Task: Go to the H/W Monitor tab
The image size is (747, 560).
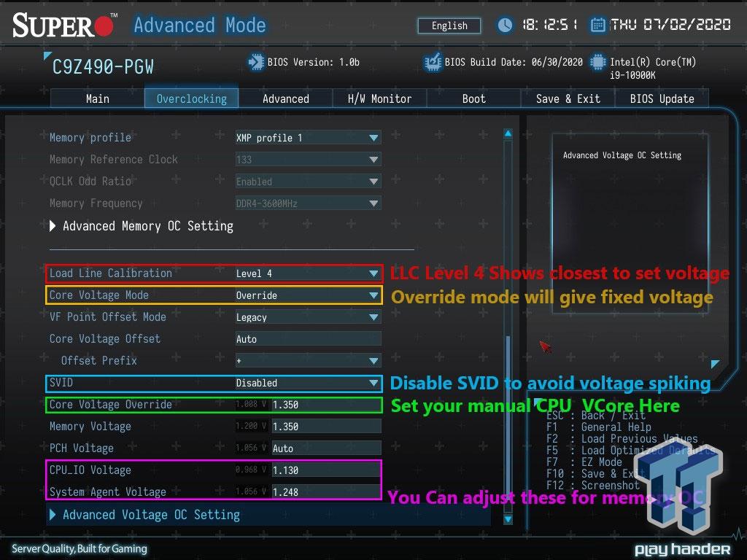Action: pyautogui.click(x=379, y=99)
